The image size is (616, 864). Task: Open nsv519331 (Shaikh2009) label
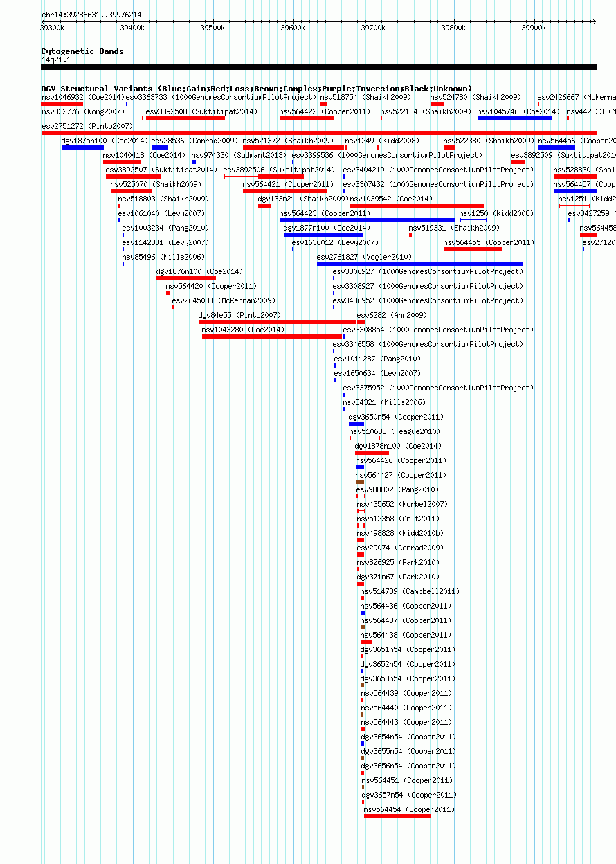453,228
